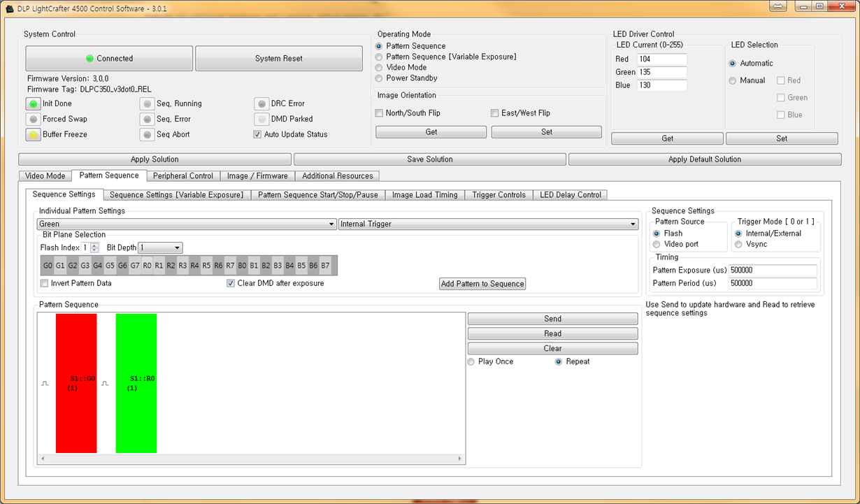Viewport: 860px width, 504px height.
Task: Open the Bit Depth dropdown
Action: coord(160,247)
